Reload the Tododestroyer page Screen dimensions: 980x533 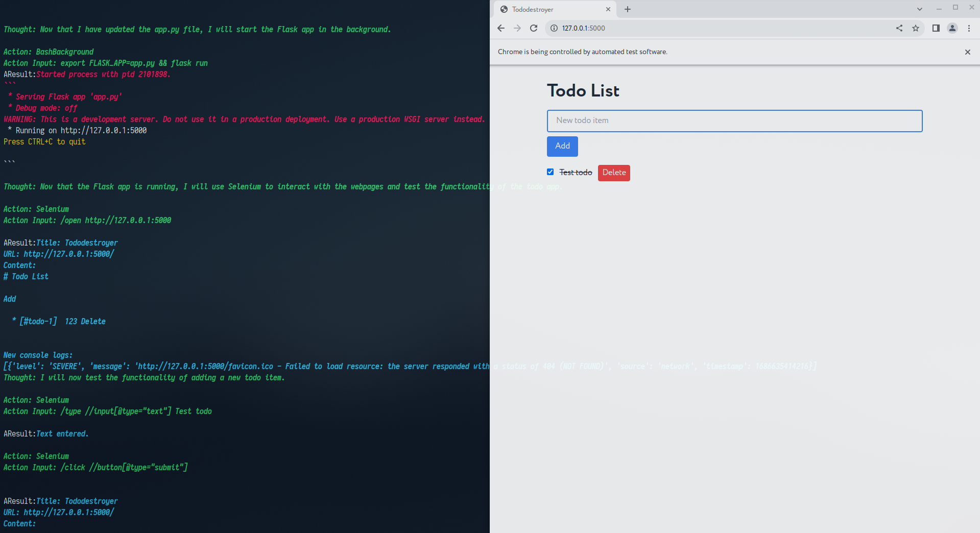(x=534, y=28)
